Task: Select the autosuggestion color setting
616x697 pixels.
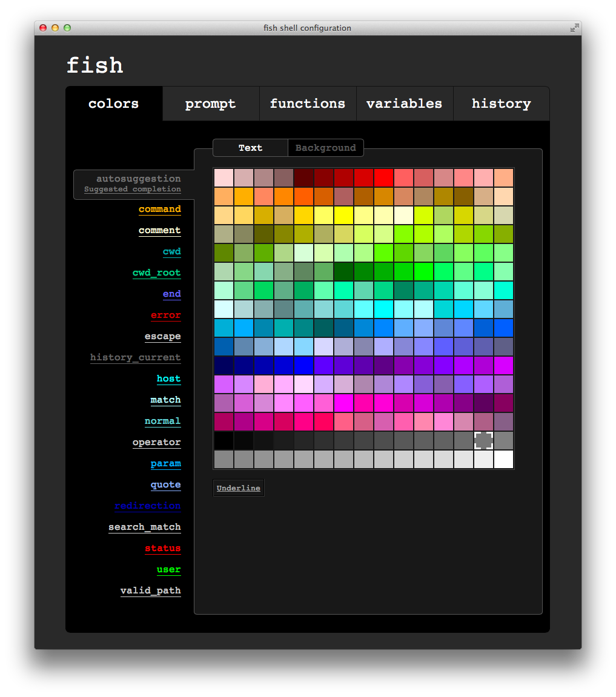Action: point(133,184)
